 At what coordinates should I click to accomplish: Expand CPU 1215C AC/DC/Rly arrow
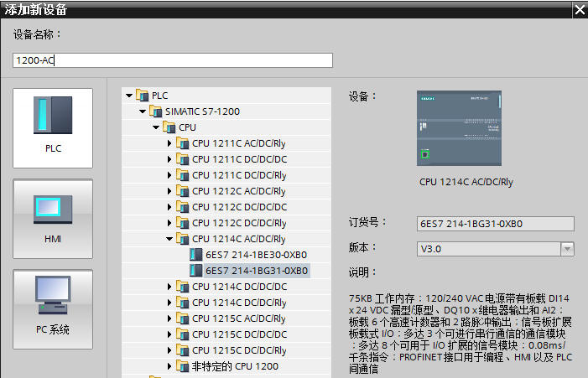click(169, 318)
